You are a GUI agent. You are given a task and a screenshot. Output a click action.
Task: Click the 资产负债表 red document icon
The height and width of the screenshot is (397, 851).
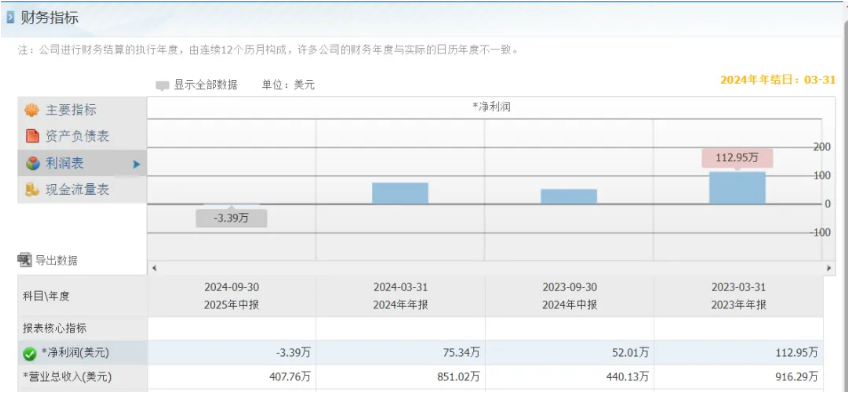(x=33, y=136)
